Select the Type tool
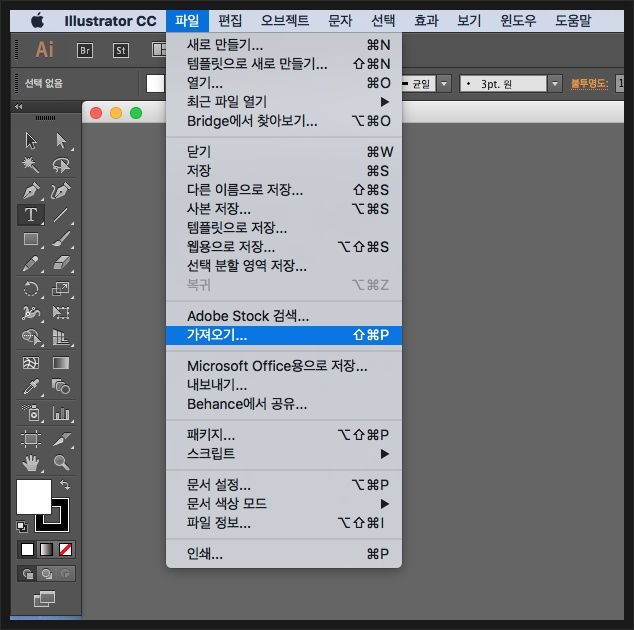The width and height of the screenshot is (634, 630). point(31,215)
